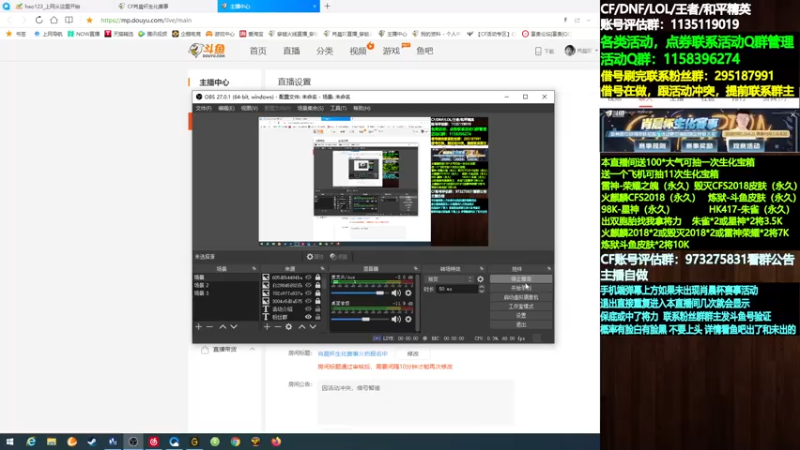
Task: Open the Windows Start menu
Action: [x=10, y=442]
